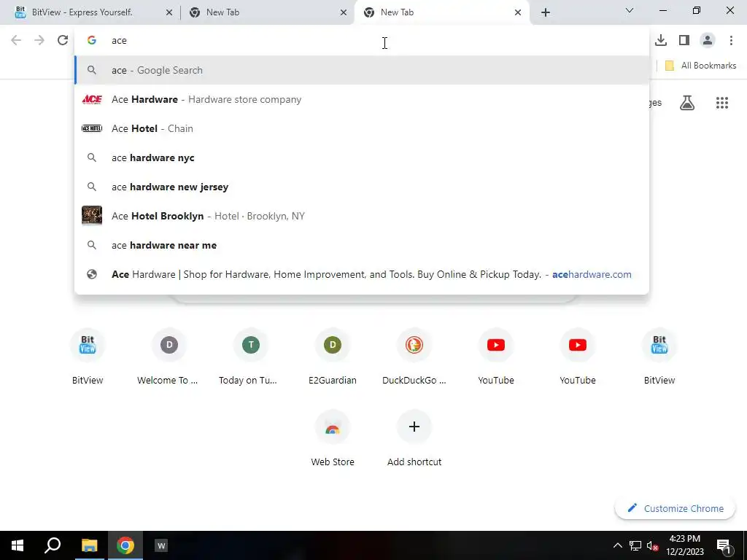Click the Customize Chrome button
The width and height of the screenshot is (747, 560).
click(x=676, y=508)
